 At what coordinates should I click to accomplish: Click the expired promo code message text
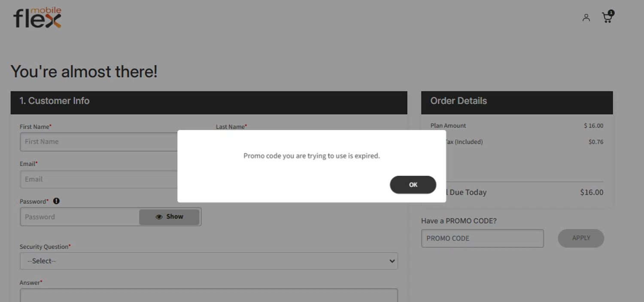(312, 156)
